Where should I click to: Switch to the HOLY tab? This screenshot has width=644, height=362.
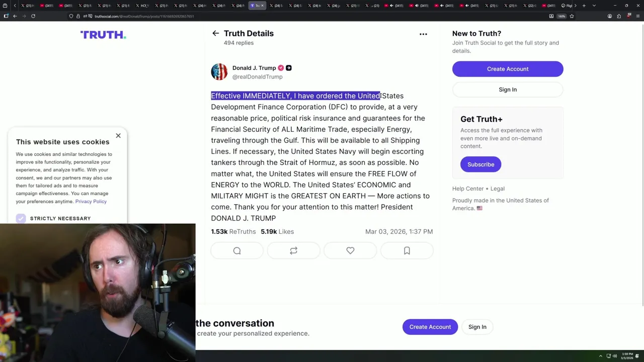point(142,6)
